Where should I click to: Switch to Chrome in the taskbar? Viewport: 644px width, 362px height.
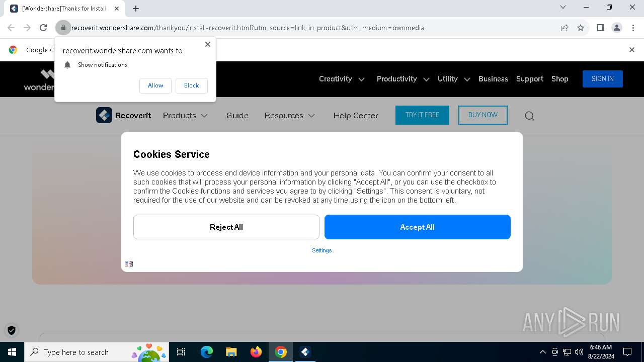(x=281, y=352)
